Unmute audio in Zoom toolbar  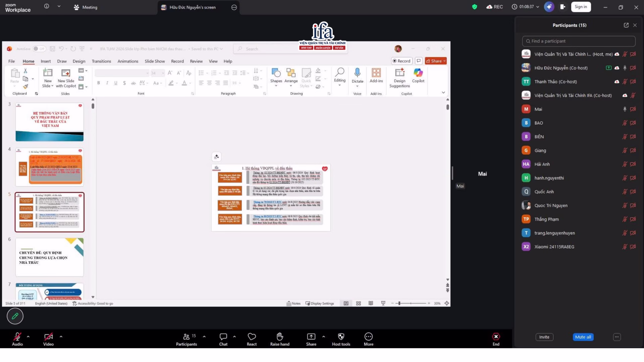click(17, 337)
